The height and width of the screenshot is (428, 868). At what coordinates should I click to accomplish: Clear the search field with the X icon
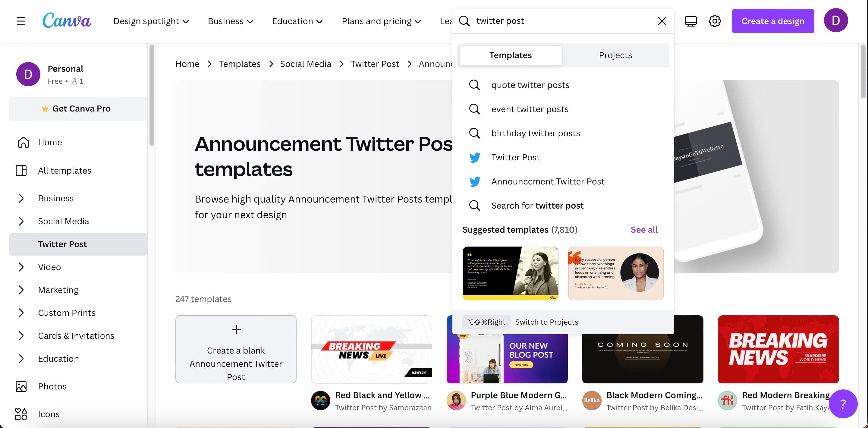coord(662,21)
